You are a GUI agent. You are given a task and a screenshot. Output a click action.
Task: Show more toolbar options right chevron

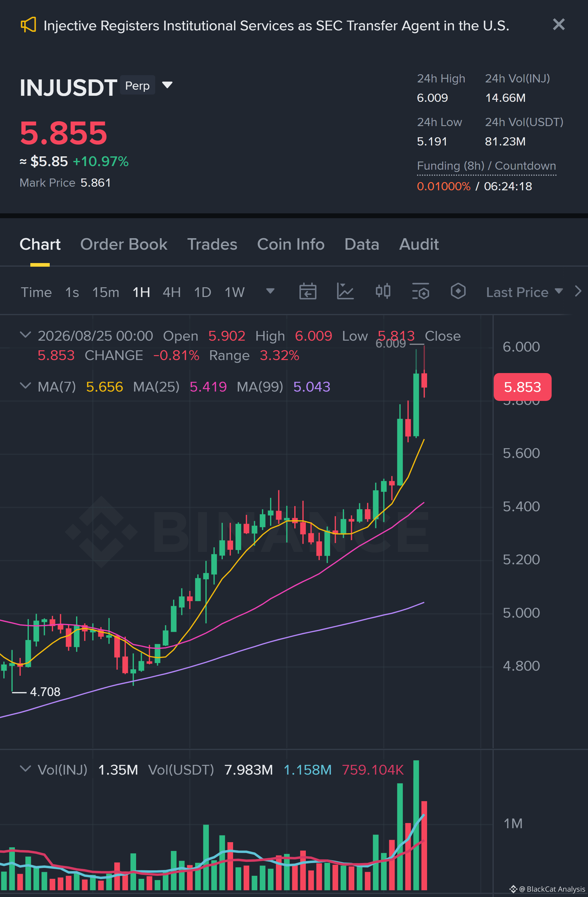[x=578, y=291]
